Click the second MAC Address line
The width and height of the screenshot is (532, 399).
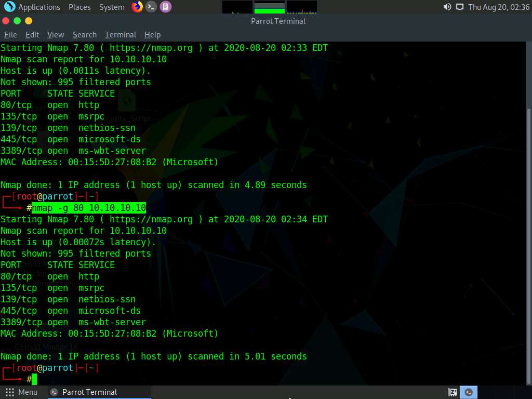click(109, 334)
